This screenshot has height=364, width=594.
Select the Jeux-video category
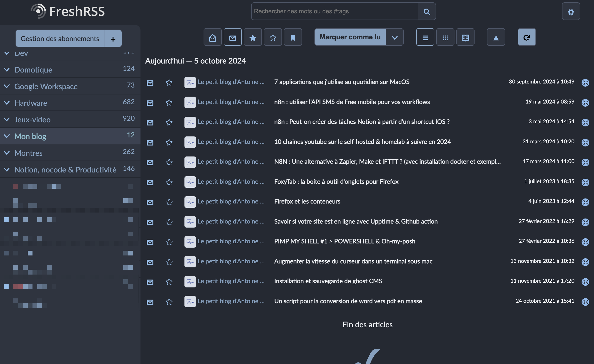pos(32,120)
